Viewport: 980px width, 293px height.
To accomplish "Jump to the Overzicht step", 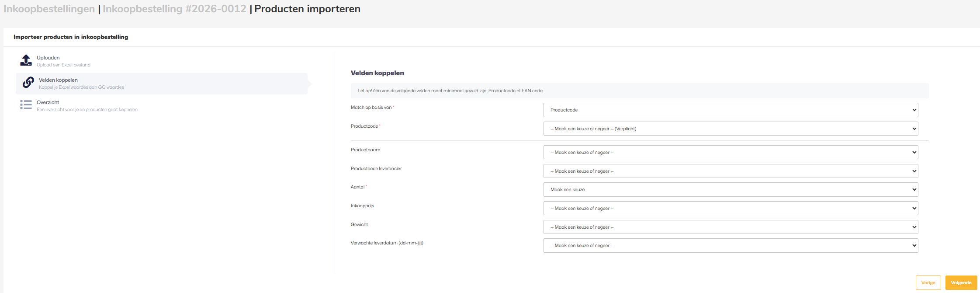I will click(48, 102).
